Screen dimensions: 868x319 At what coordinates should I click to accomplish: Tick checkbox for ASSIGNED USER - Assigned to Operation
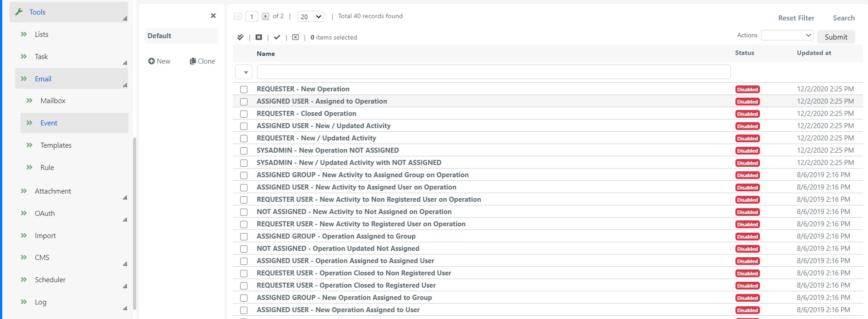click(244, 102)
